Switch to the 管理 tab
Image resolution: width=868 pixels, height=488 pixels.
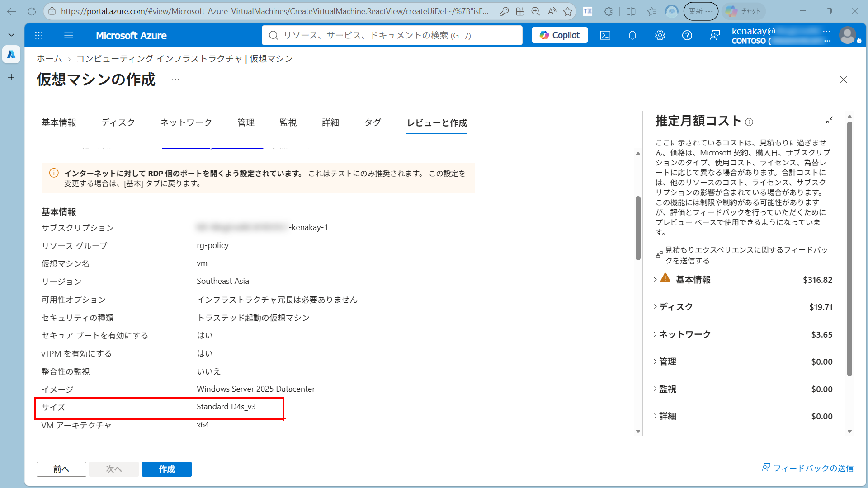click(x=246, y=122)
